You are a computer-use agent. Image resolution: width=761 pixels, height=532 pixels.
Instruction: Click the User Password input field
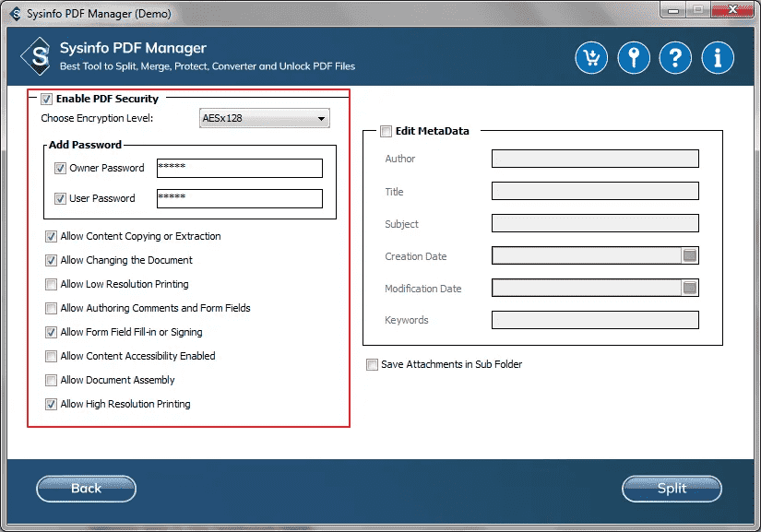tap(240, 198)
